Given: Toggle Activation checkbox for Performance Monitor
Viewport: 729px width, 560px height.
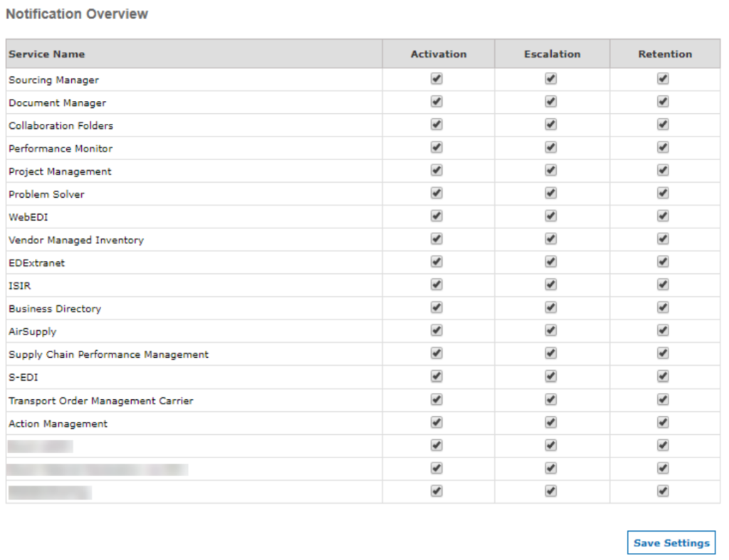Looking at the screenshot, I should (436, 147).
